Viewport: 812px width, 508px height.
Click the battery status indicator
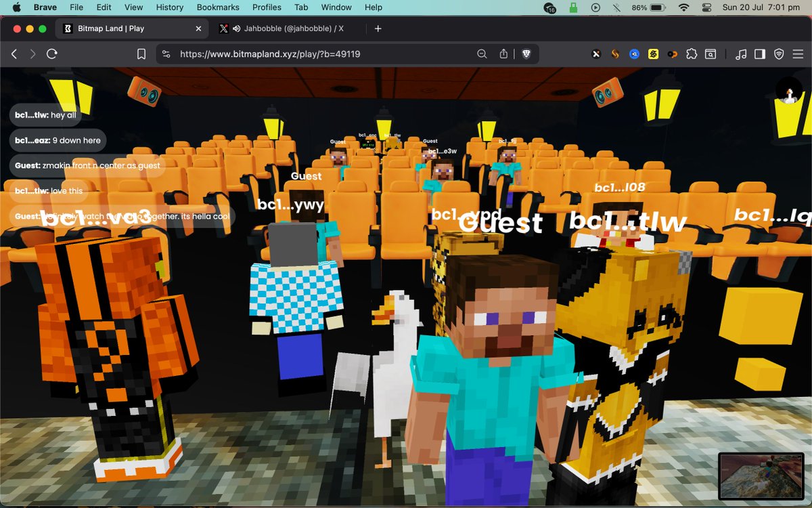click(x=649, y=7)
